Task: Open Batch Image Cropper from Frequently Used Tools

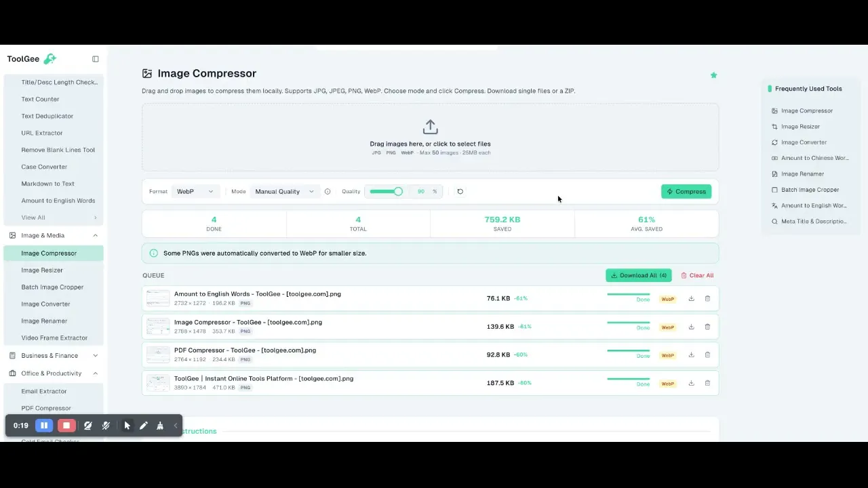Action: pos(810,190)
